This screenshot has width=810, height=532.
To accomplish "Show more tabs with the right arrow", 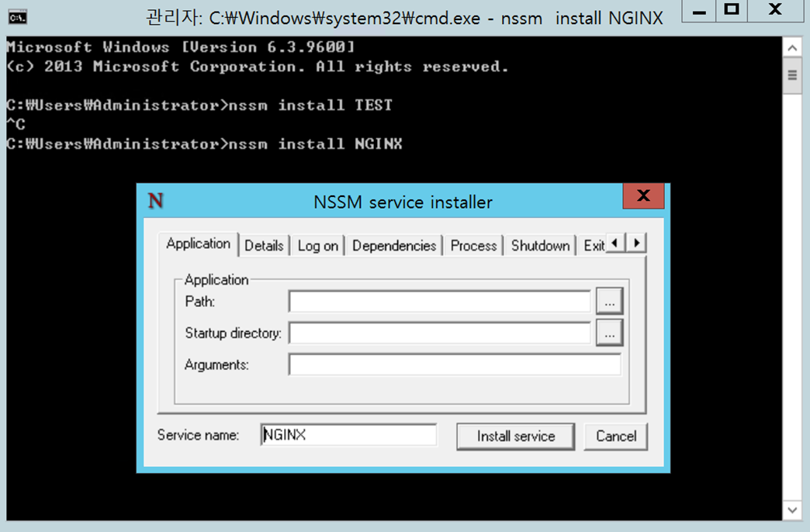I will pos(636,243).
